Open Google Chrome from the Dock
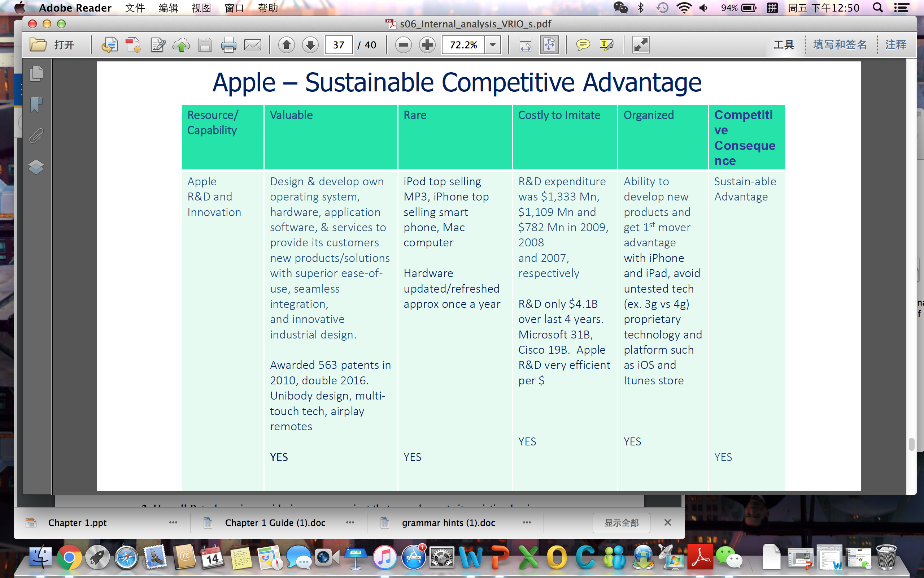 69,558
